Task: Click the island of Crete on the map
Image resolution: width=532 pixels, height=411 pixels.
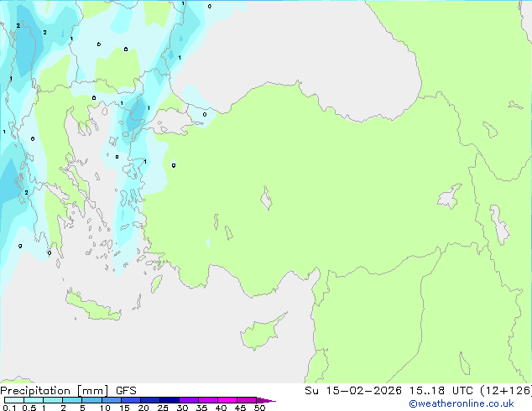Action: (92, 307)
